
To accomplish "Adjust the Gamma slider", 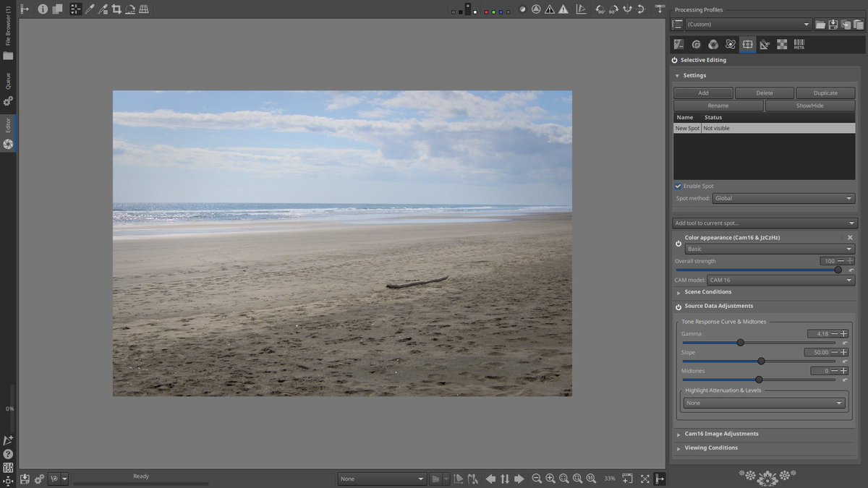I will tap(759, 343).
